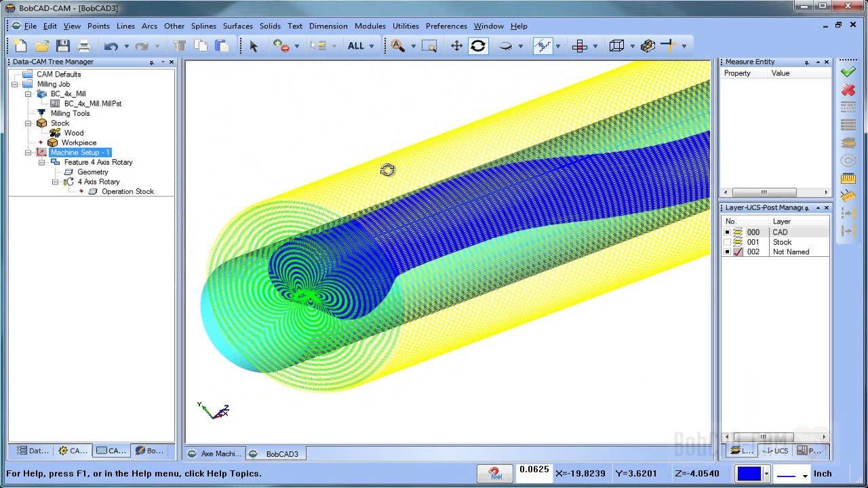Click the yellow ruler measure icon
The height and width of the screenshot is (488, 868).
point(848,178)
